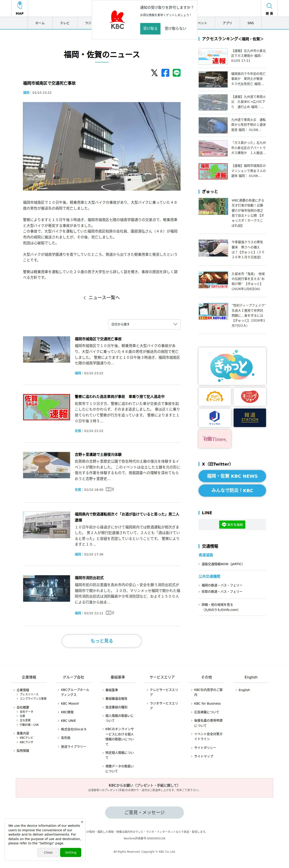Open 佐賀の鉄道・バス・フェリー link

tap(222, 591)
